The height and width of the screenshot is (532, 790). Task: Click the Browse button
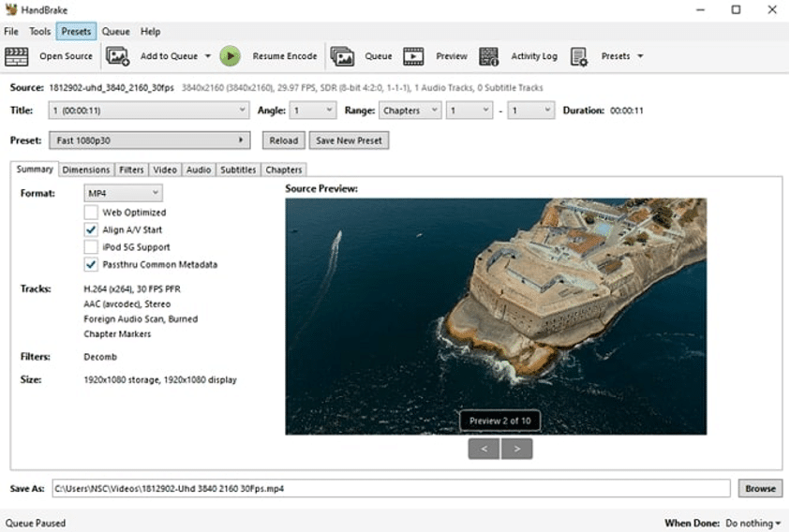(760, 488)
